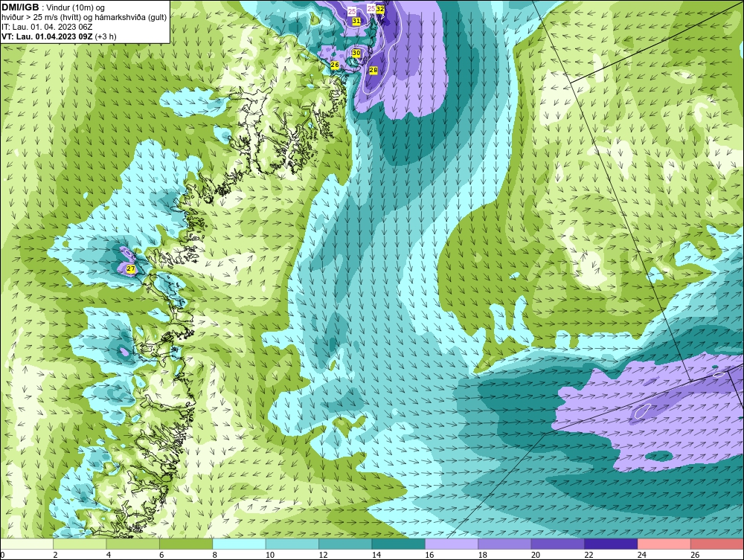Pick the 6–8 m/s olive green legend swatch
This screenshot has height=560, width=744.
(x=186, y=544)
